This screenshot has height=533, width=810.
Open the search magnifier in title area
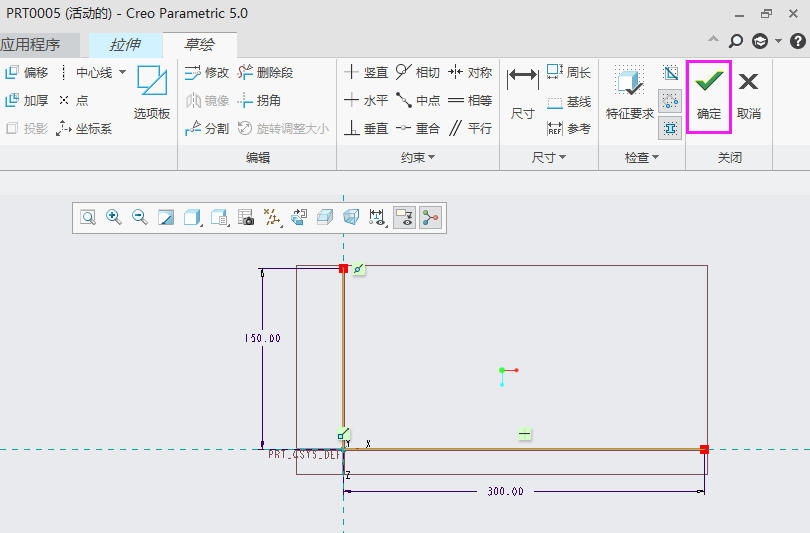point(736,41)
